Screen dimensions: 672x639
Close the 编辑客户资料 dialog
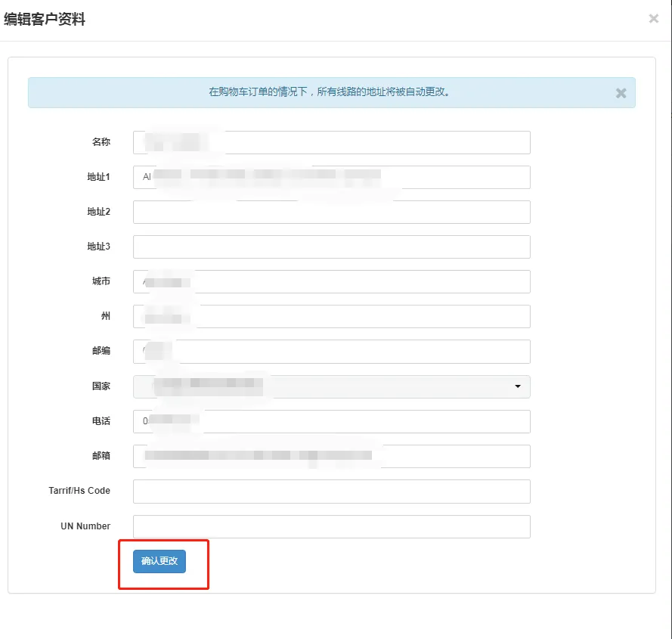[654, 18]
